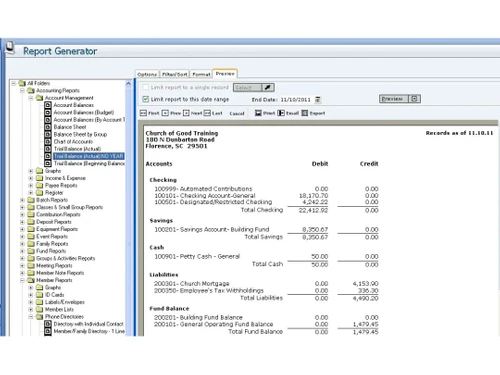Select Equipment Reports folder
Viewport: 500px width, 375px height.
click(x=57, y=229)
